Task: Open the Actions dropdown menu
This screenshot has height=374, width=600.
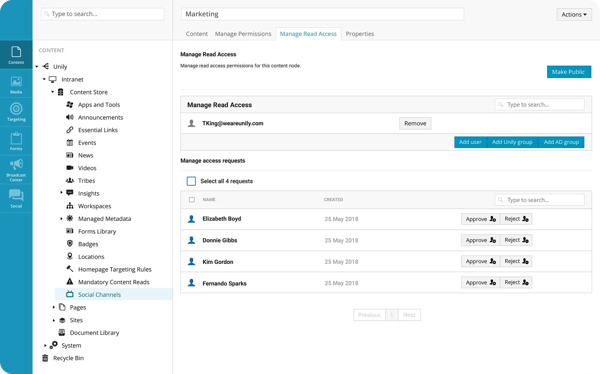Action: 574,15
